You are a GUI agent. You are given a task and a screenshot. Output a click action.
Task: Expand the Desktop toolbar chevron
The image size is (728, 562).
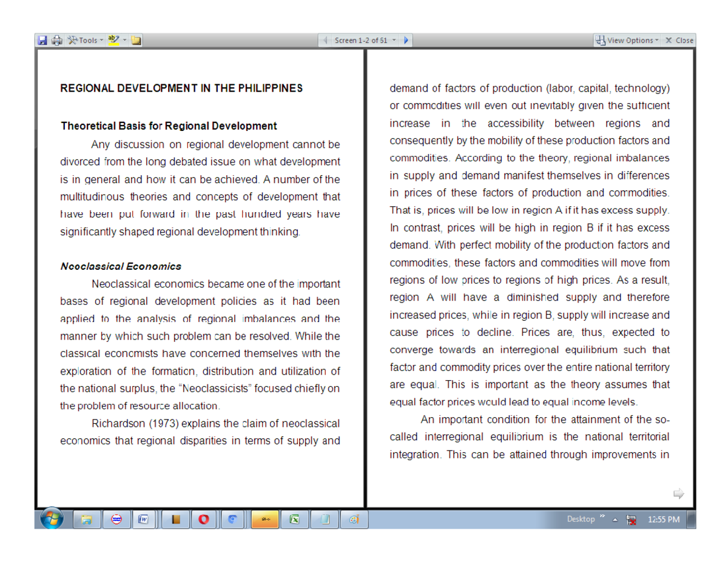pyautogui.click(x=602, y=517)
